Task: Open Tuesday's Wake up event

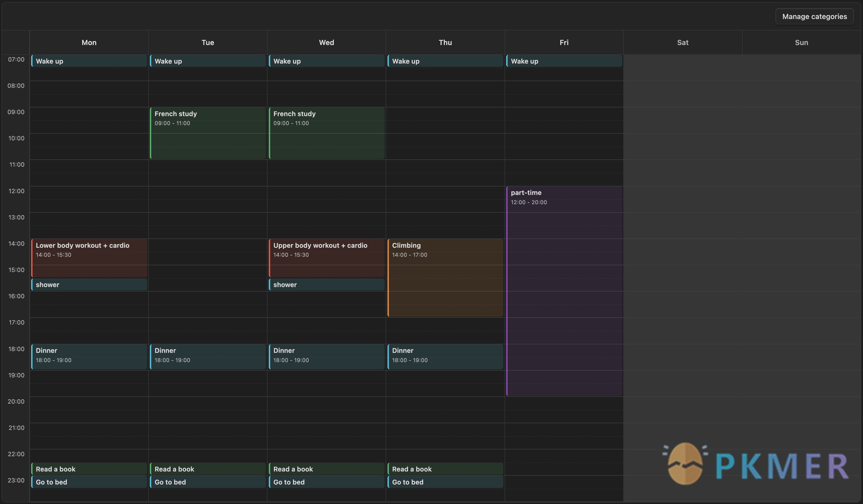Action: point(208,61)
